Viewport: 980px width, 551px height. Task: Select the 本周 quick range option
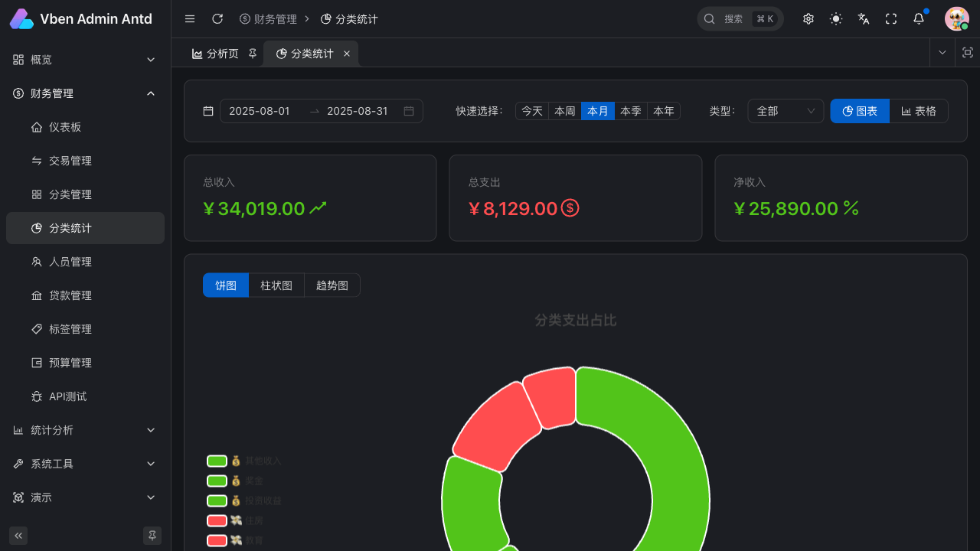pos(565,111)
